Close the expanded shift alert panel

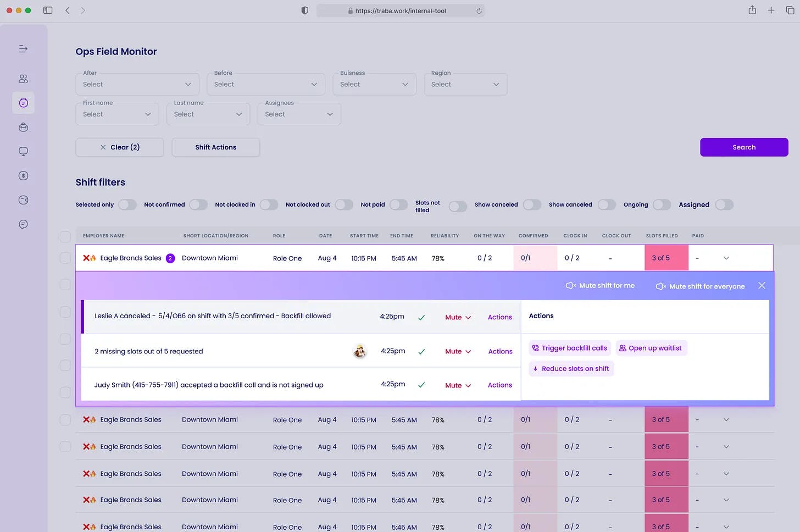tap(762, 286)
